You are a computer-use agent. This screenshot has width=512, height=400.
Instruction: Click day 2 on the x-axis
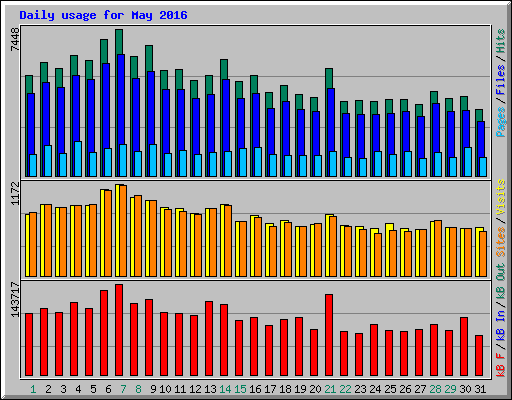tap(49, 389)
